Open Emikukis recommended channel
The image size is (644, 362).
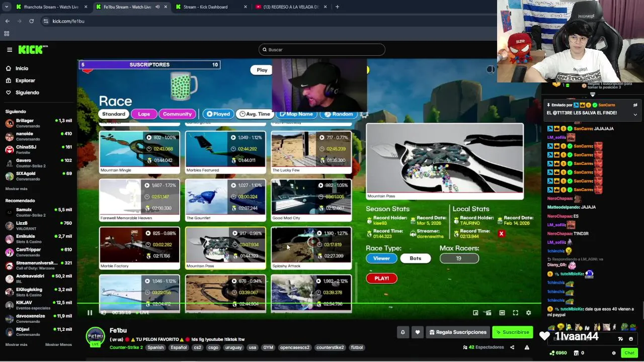point(38,239)
